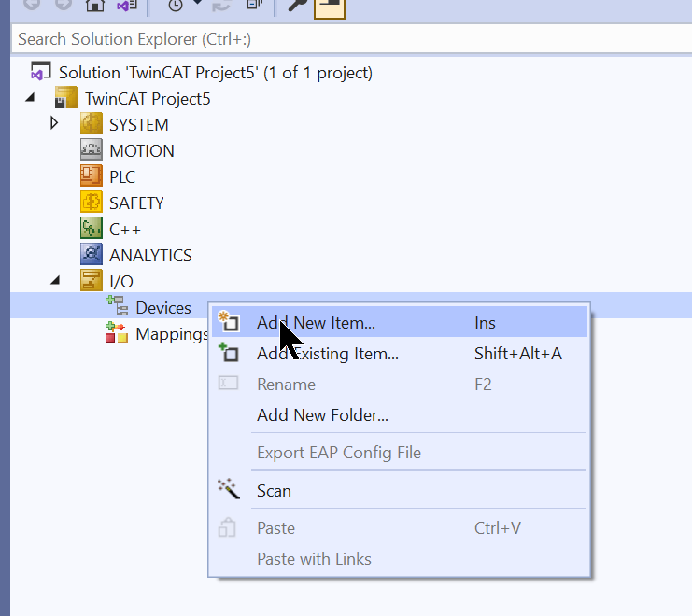Click the Mappings node icon
This screenshot has height=616, width=692.
pos(117,333)
